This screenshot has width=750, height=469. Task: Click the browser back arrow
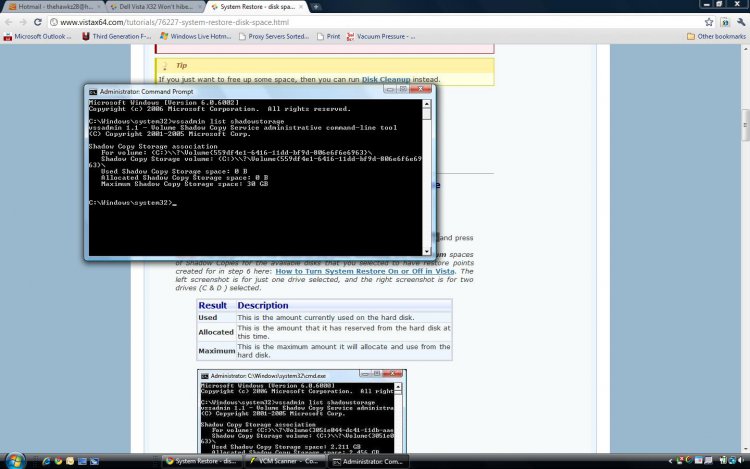(x=9, y=22)
